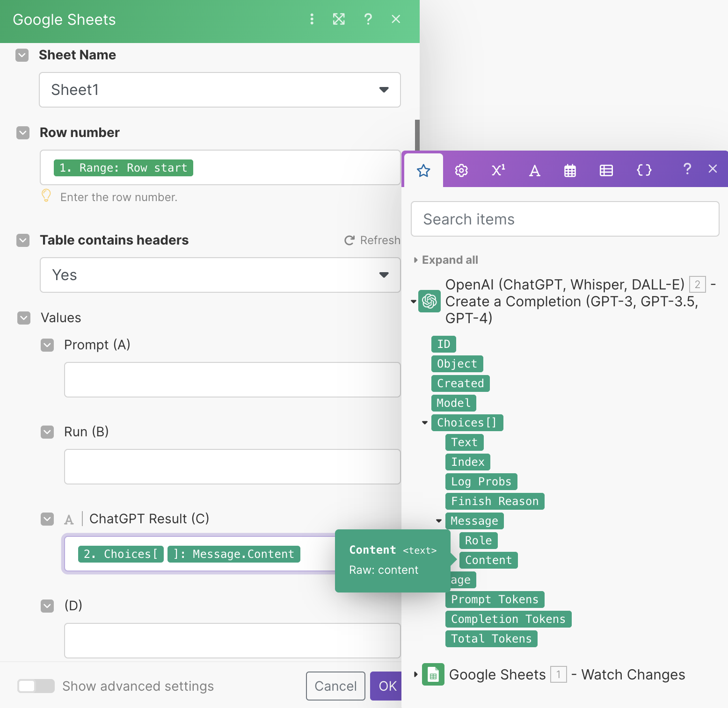The height and width of the screenshot is (708, 728).
Task: Click the Search items field
Action: 565,219
